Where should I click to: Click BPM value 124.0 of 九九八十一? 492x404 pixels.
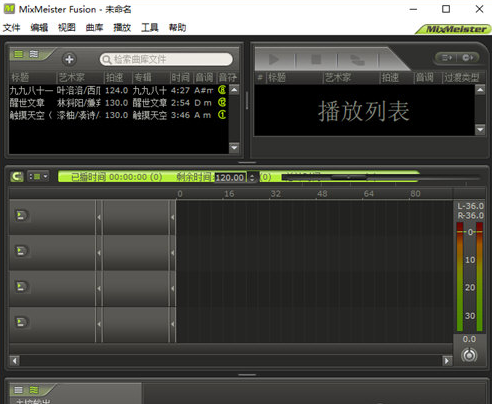[116, 90]
